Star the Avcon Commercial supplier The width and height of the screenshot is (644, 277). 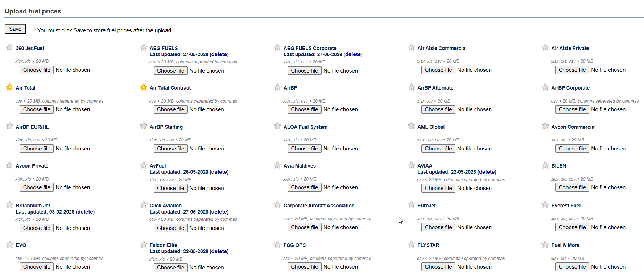click(545, 126)
